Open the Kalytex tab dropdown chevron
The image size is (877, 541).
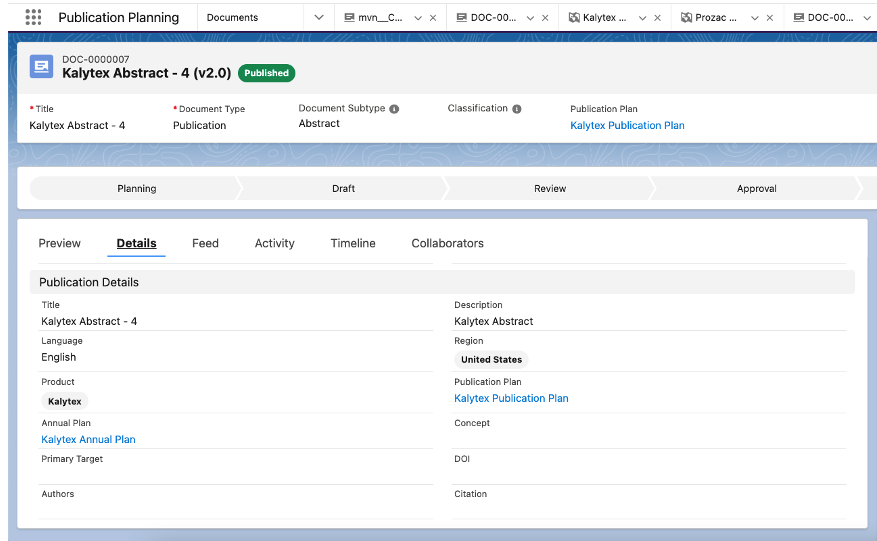642,18
